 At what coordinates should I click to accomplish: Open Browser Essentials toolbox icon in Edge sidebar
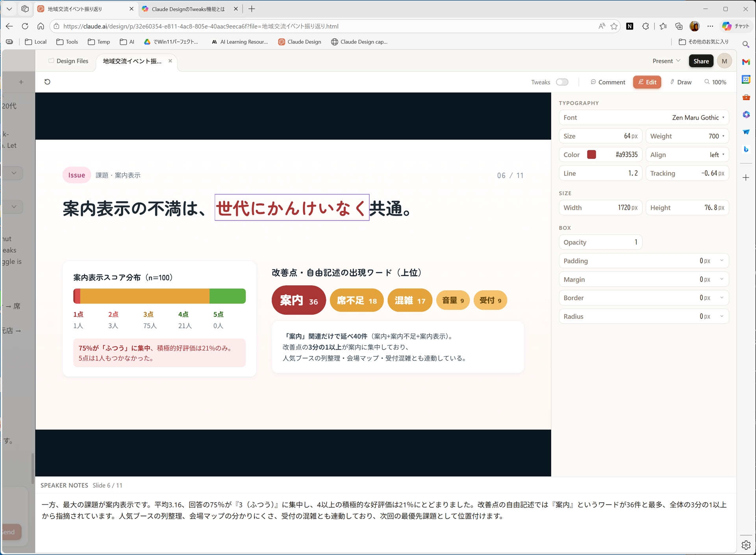(x=746, y=97)
